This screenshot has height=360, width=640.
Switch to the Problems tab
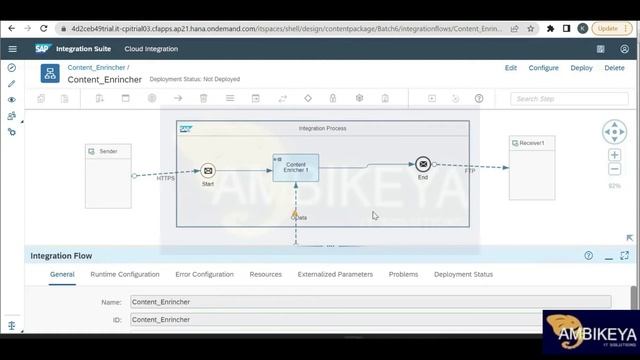pyautogui.click(x=403, y=274)
